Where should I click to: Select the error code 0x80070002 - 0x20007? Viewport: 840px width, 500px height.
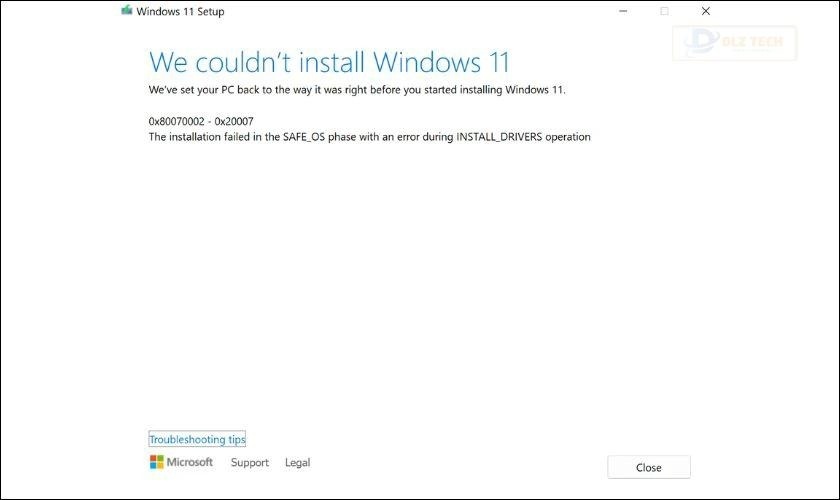(201, 121)
